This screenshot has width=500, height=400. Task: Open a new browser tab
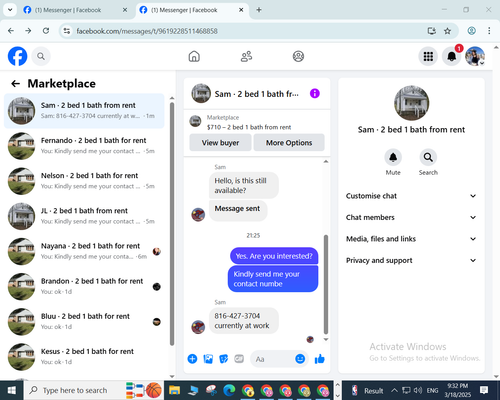(259, 10)
